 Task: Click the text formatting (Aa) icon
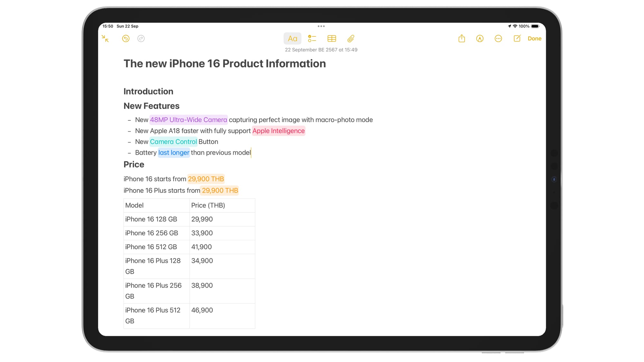point(292,39)
